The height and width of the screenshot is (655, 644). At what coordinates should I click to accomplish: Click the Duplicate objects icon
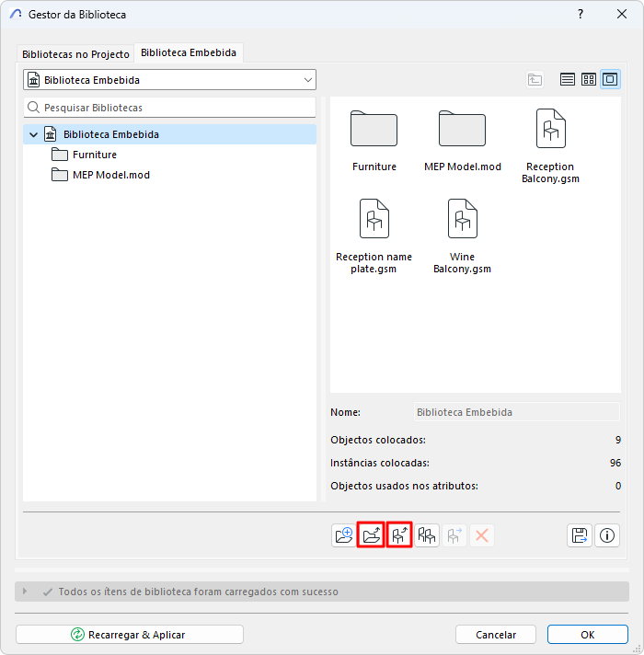[x=427, y=535]
